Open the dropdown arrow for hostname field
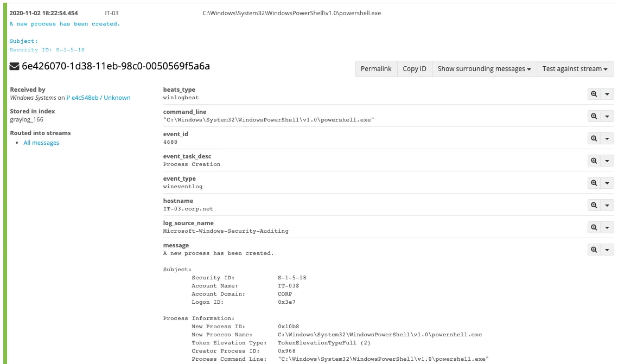 click(607, 205)
